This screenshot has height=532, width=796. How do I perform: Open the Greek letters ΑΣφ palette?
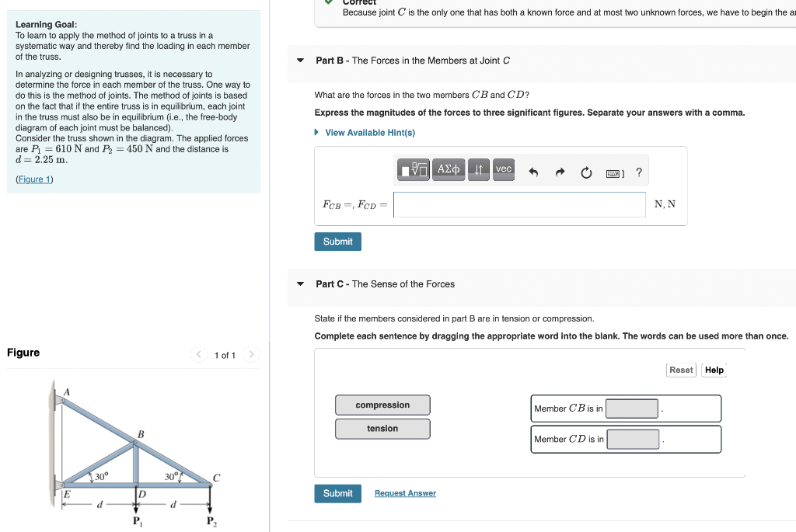(x=449, y=169)
